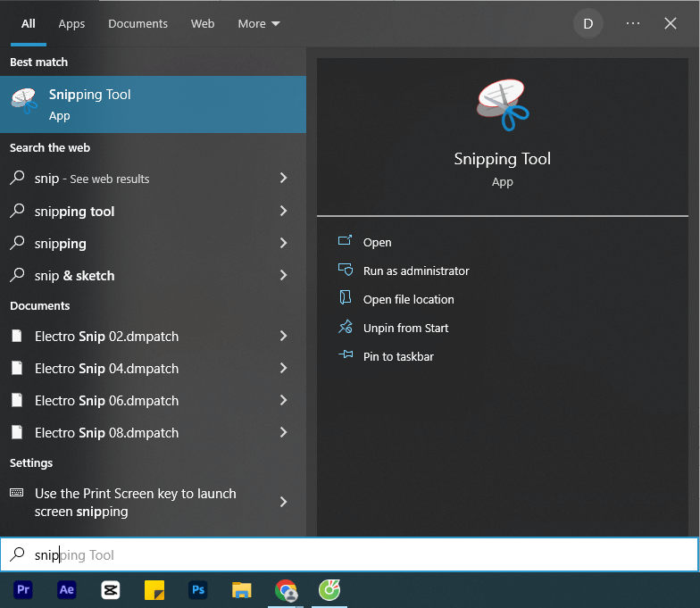The height and width of the screenshot is (608, 700).
Task: Open document Electro Snip 08.dmpatch
Action: 154,432
